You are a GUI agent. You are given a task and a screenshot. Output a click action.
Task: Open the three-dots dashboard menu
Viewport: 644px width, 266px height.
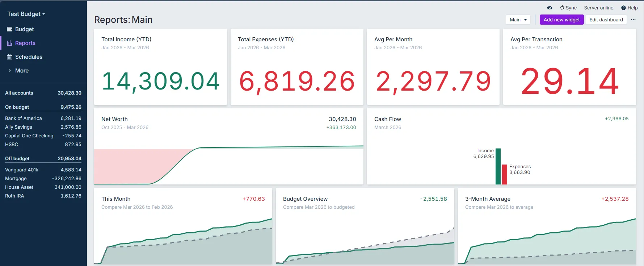(633, 20)
